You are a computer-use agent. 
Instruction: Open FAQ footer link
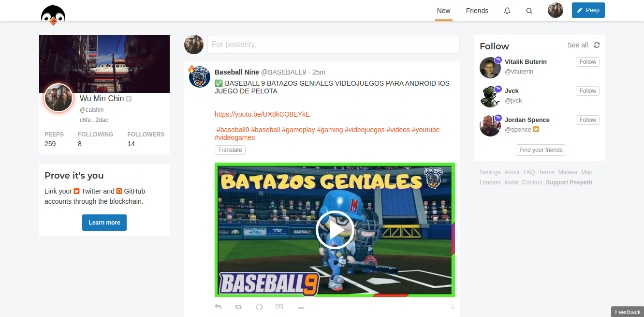[x=529, y=172]
